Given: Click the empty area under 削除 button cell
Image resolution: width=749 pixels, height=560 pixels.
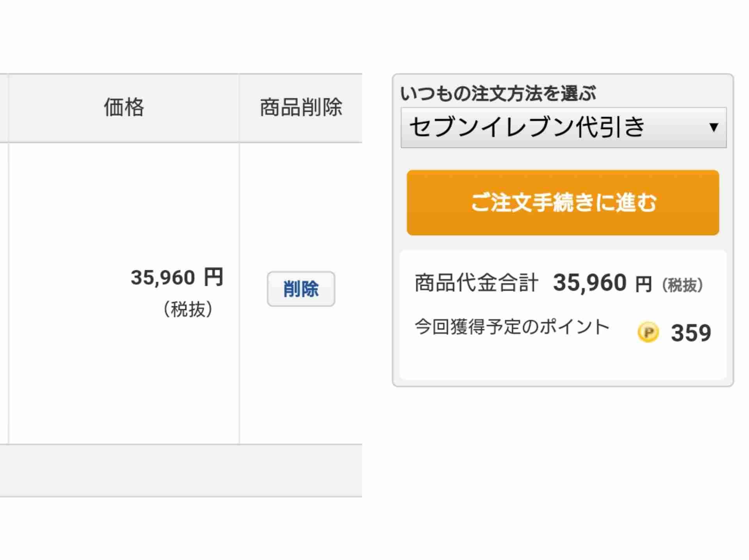Looking at the screenshot, I should click(301, 374).
